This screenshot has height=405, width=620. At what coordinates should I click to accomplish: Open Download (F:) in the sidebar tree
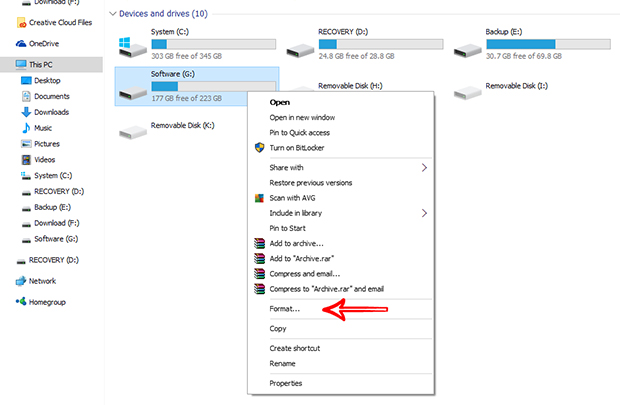pos(57,223)
